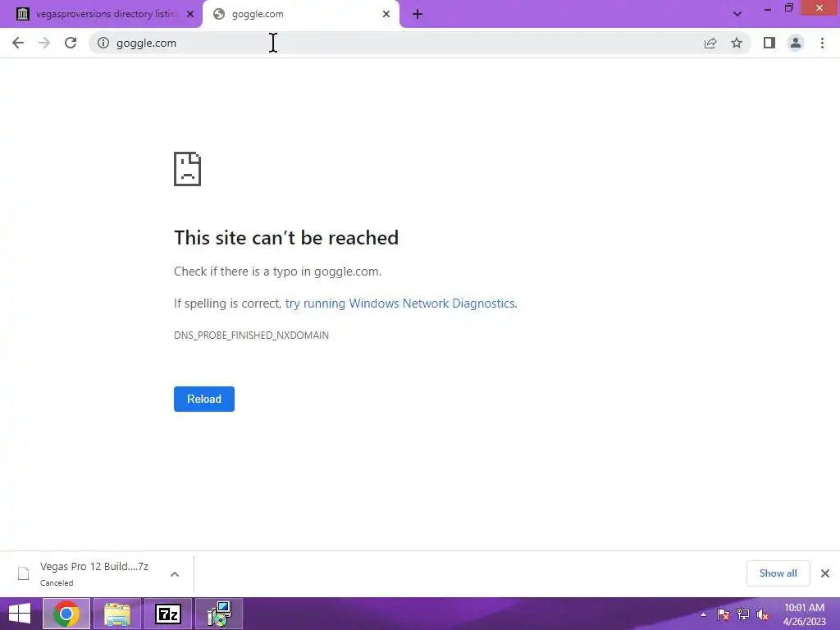Click DNS_PROBE_FINISHED_NXDOMAIN error code
This screenshot has width=840, height=630.
tap(251, 336)
